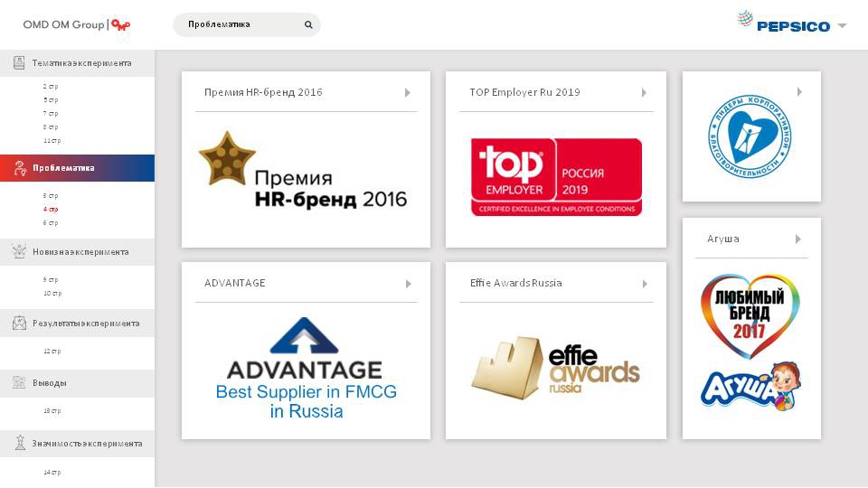Image resolution: width=868 pixels, height=488 pixels.
Task: Expand the ADVANTAGE card arrow
Action: coord(408,284)
